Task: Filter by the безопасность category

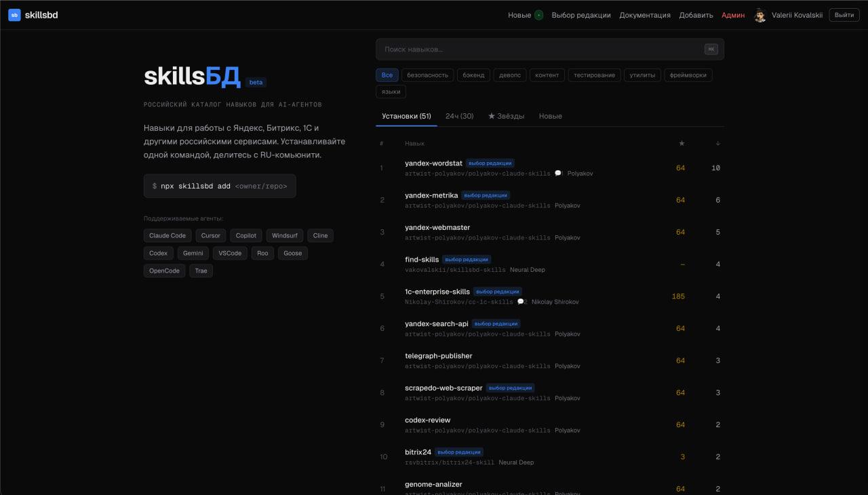Action: [x=428, y=75]
